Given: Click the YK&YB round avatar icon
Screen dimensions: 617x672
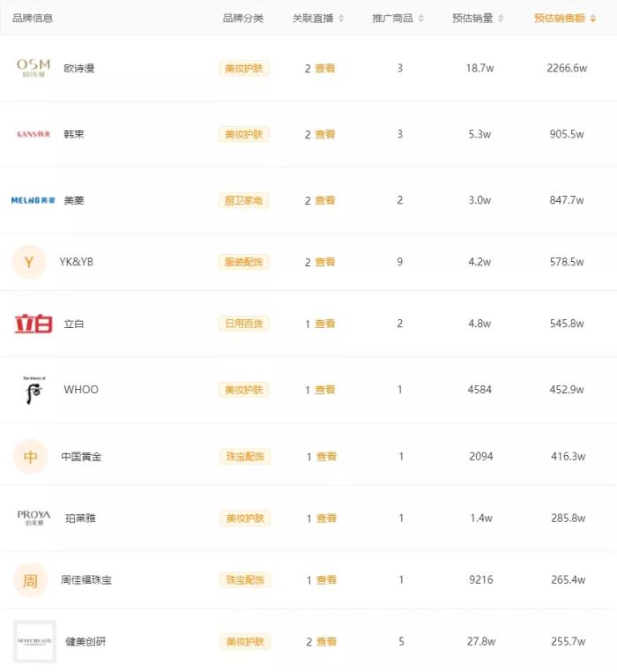Looking at the screenshot, I should coord(29,262).
